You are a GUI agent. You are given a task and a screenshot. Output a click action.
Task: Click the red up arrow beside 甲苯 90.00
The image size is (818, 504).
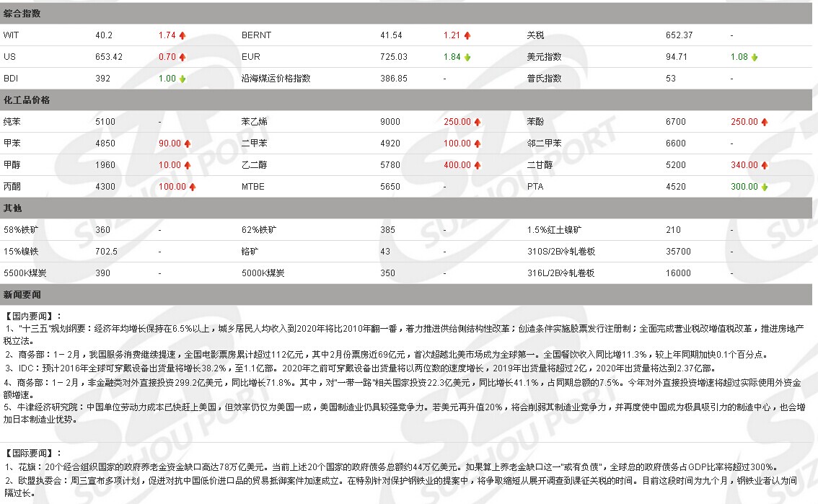point(188,143)
